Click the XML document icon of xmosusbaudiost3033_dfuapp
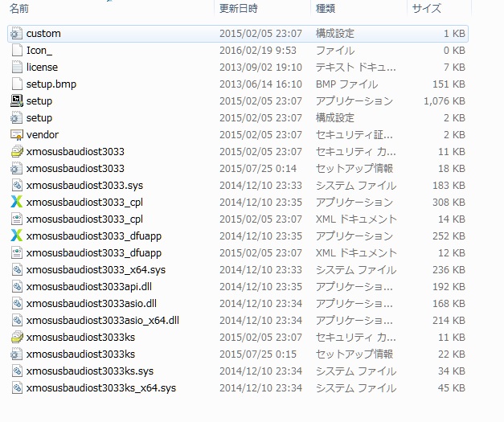 17,253
